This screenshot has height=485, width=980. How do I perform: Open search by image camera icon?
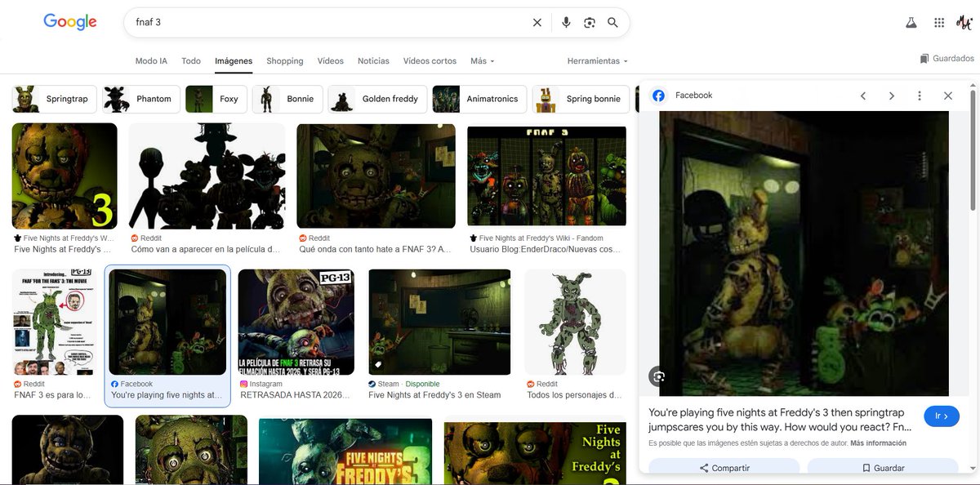coord(590,23)
